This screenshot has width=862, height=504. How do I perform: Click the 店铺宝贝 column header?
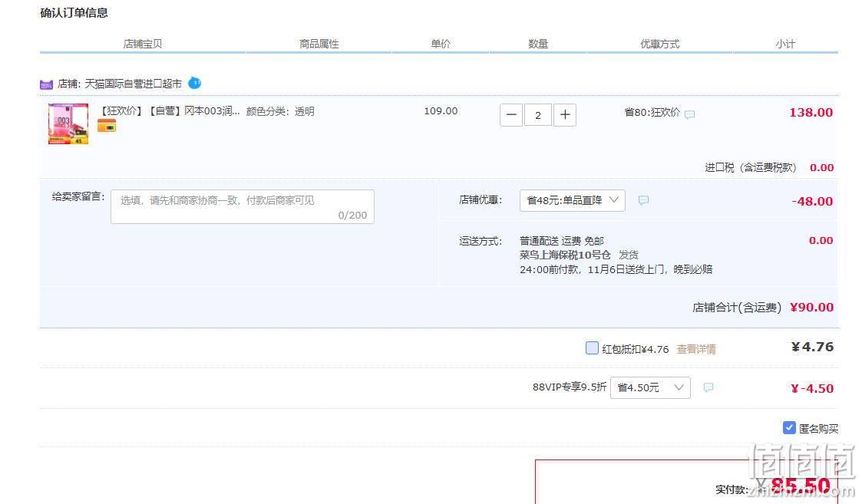point(142,44)
